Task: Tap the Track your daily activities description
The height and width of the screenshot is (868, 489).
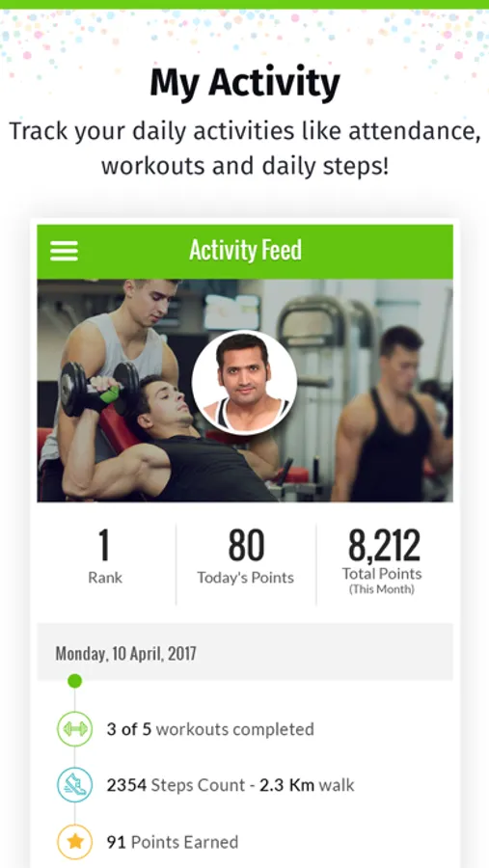Action: tap(245, 149)
